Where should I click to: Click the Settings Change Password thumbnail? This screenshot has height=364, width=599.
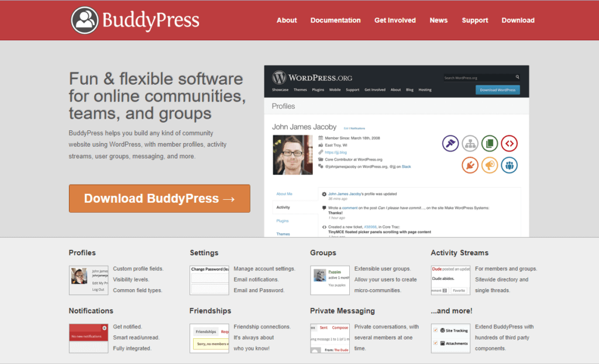(209, 280)
